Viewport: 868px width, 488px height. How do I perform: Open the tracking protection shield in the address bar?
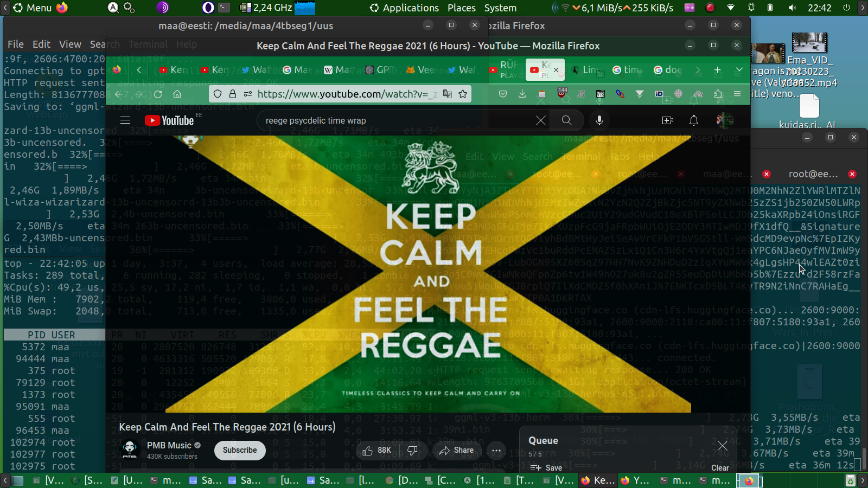click(218, 94)
